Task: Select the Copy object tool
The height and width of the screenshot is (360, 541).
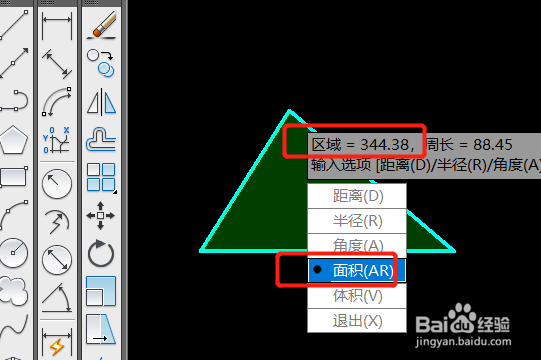Action: (101, 63)
